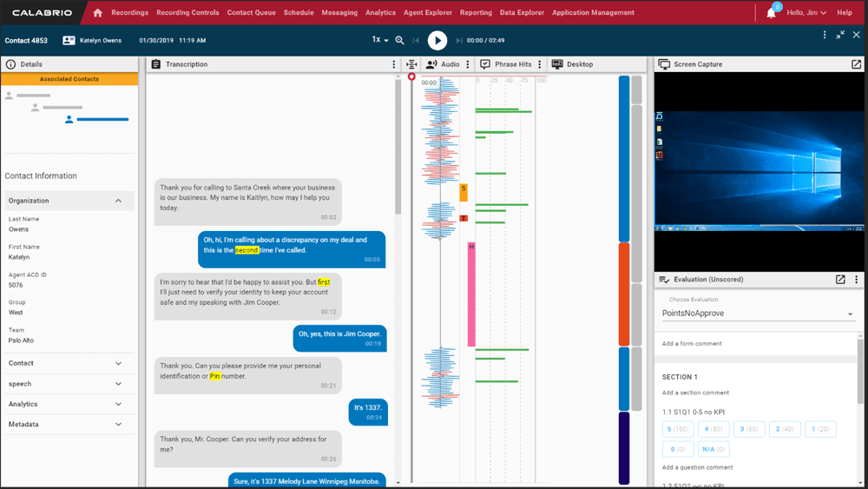Choose N/A (0) for question 1.1
The image size is (868, 489).
[x=714, y=449]
